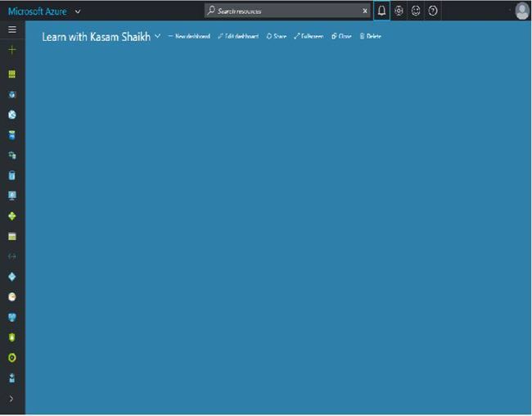Open the blue Advisor icon in sidebar

pos(12,317)
